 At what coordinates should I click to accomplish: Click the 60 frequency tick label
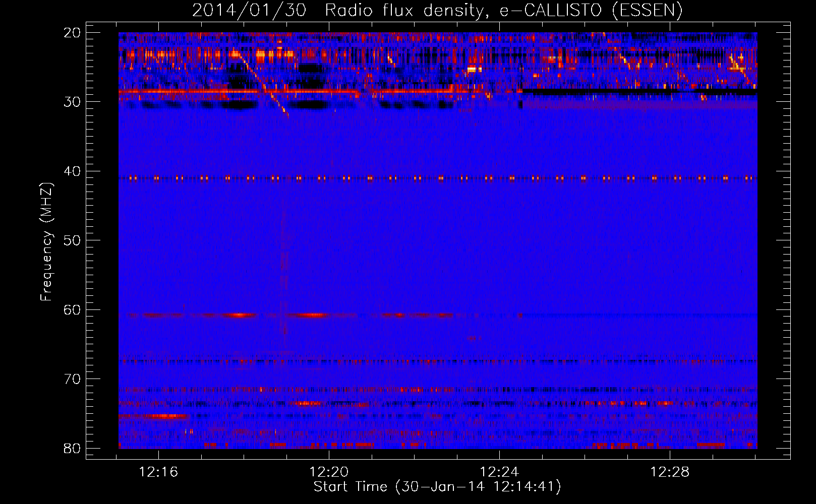(73, 310)
